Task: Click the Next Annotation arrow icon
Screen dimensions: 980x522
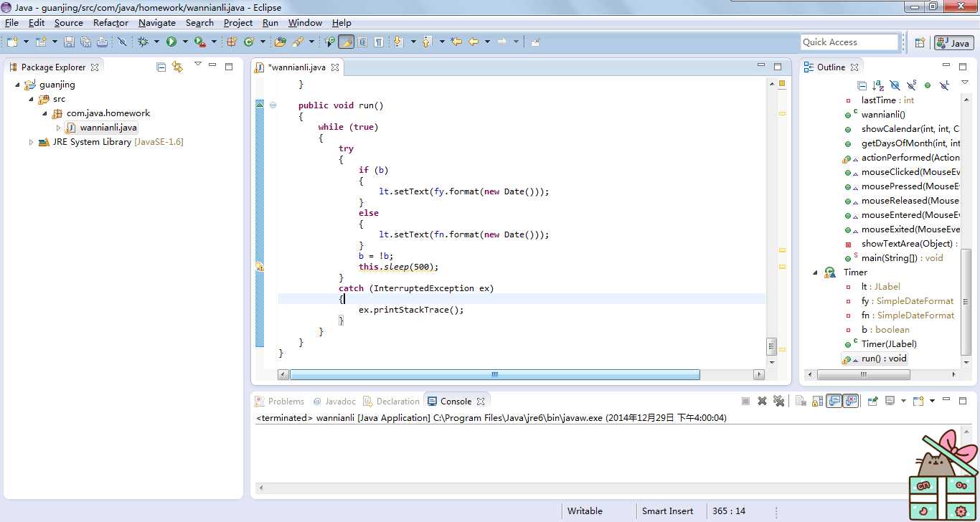Action: point(397,42)
